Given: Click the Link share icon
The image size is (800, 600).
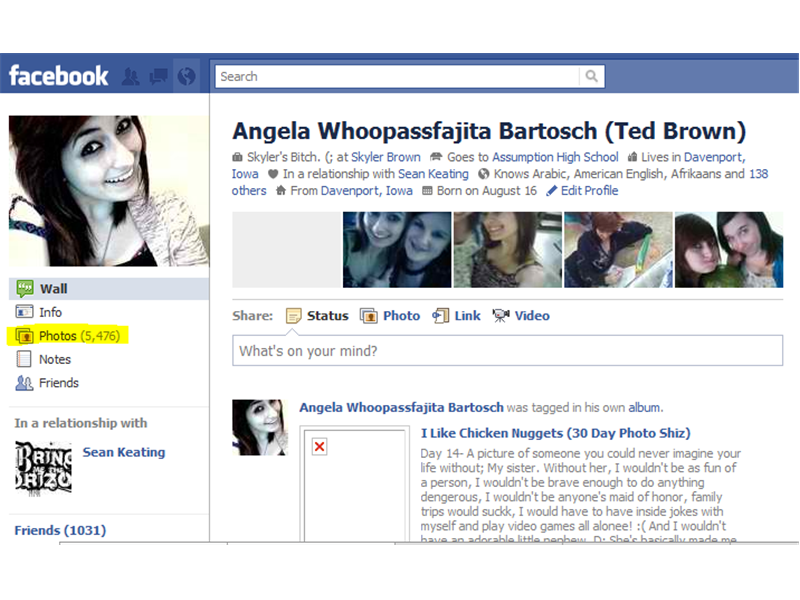Looking at the screenshot, I should coord(440,316).
